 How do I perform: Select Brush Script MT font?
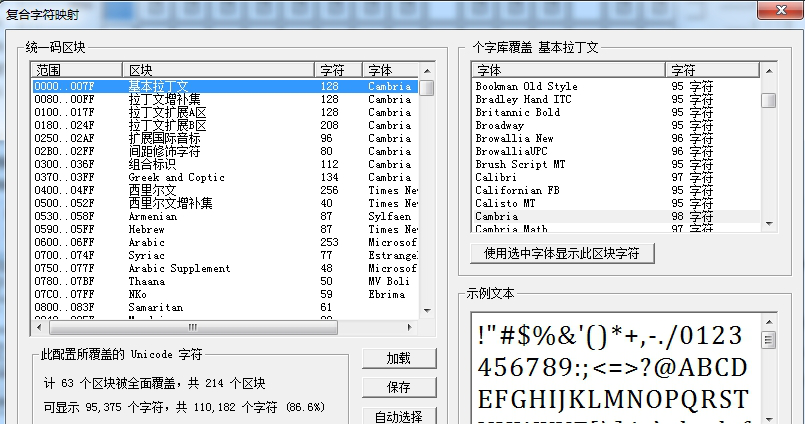(616, 164)
